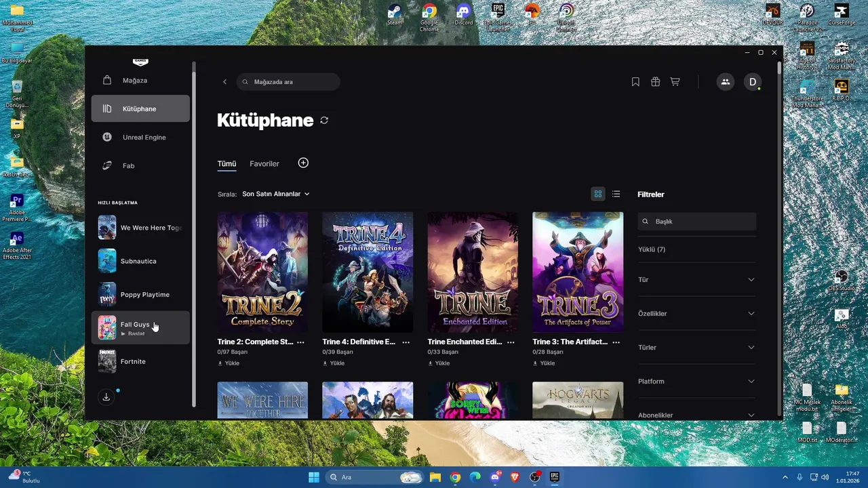Open Unreal Engine section
This screenshot has height=488, width=868.
pyautogui.click(x=140, y=137)
